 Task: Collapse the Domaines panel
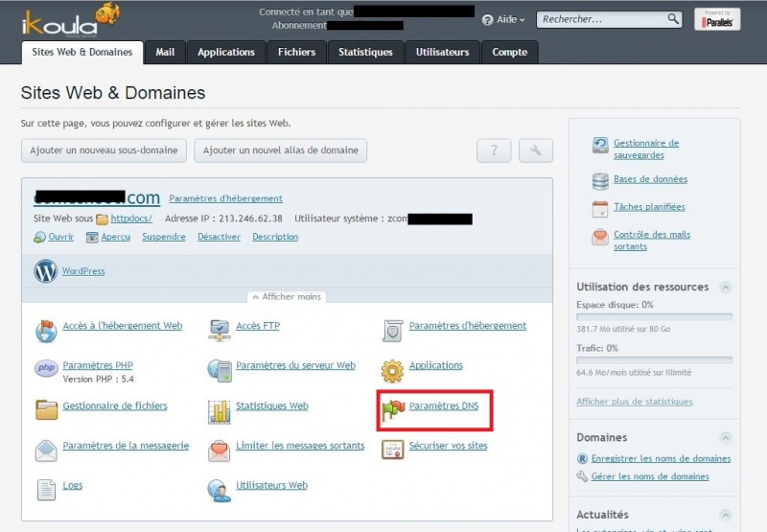click(726, 437)
